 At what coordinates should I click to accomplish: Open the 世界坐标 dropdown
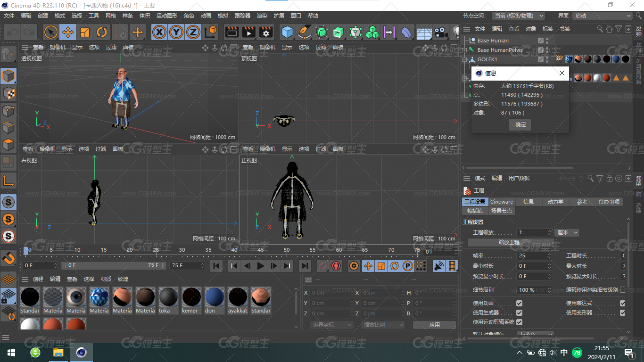click(x=332, y=325)
